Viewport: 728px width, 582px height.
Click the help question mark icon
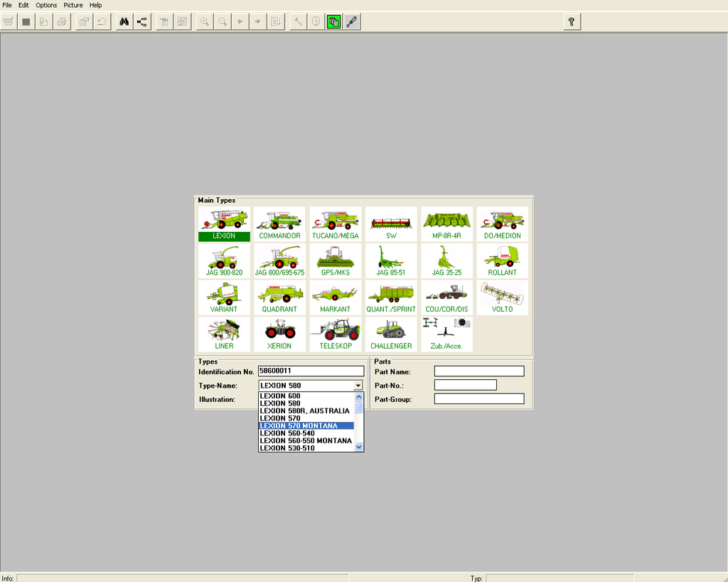(x=572, y=22)
